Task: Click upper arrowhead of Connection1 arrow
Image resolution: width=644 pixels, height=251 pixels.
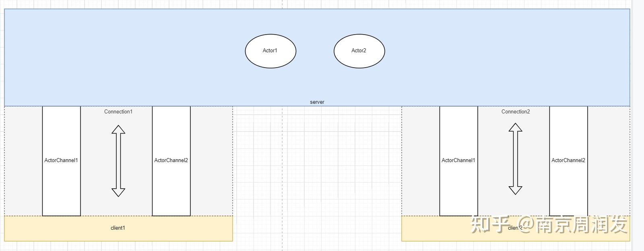Action: pos(118,130)
